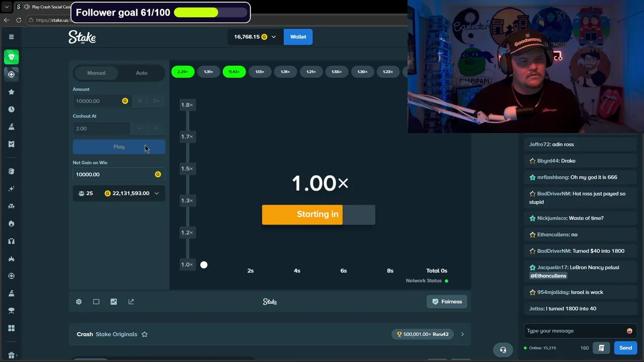
Task: Decrease Cashout At with down chevron
Action: point(139,129)
